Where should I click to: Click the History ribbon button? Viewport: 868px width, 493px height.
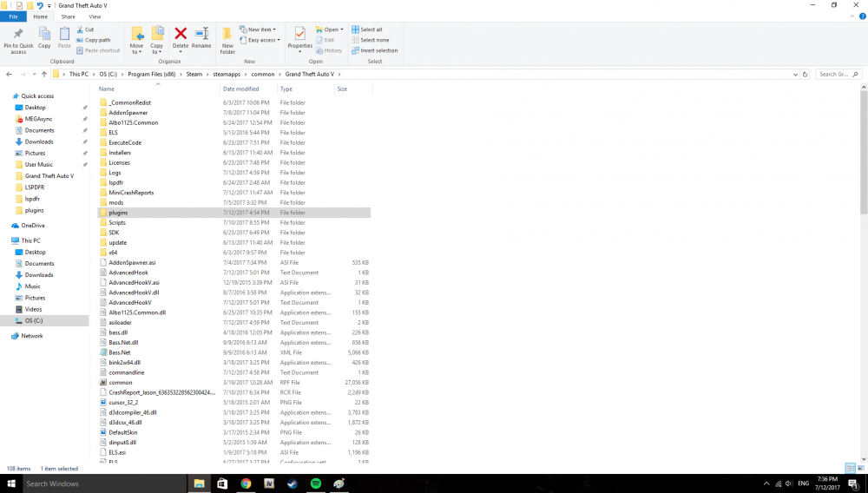click(x=329, y=50)
